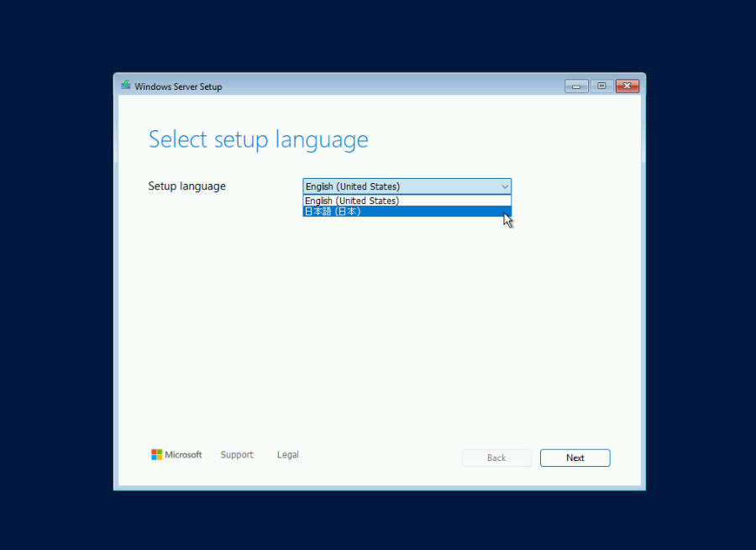Select Japanese 日本語 (日本) from the language list
The height and width of the screenshot is (550, 756).
click(x=407, y=211)
